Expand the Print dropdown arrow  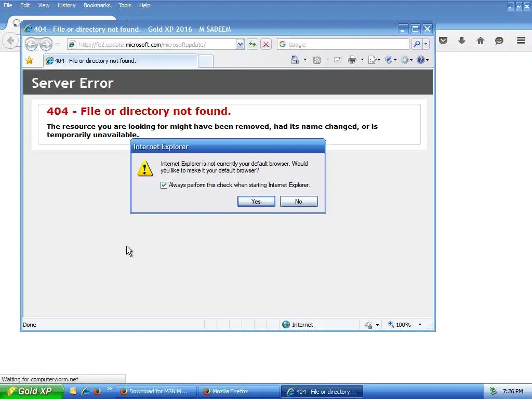tap(362, 60)
